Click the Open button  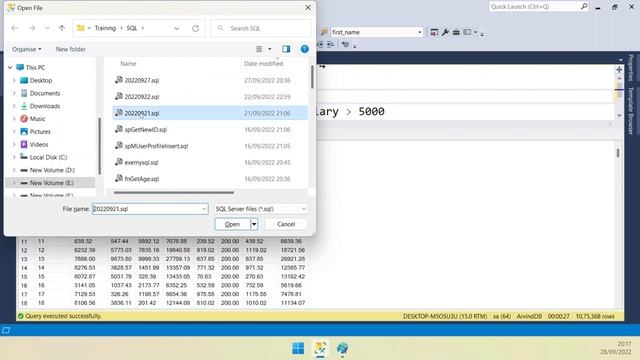tap(232, 224)
